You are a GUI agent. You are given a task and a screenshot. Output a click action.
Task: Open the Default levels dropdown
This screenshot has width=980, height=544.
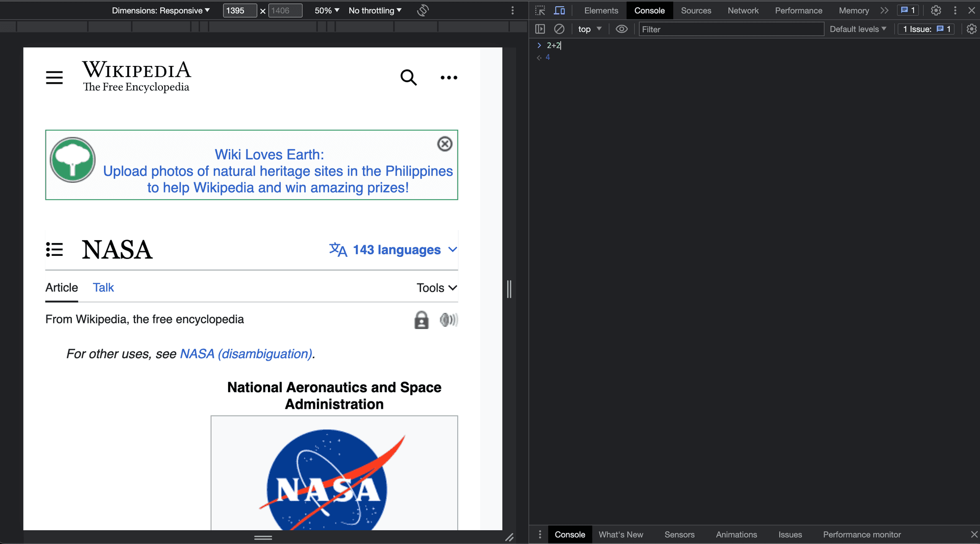point(857,29)
